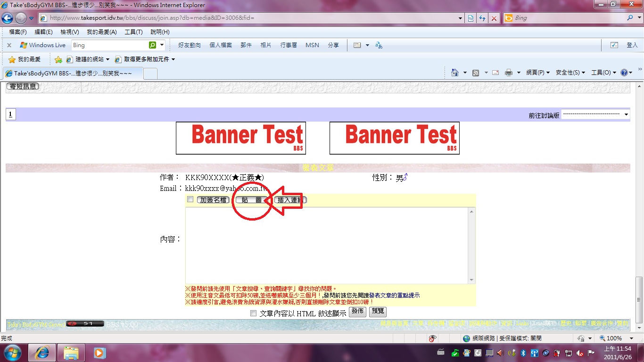Click the 廣告合作 footer link
Image resolution: width=644 pixels, height=362 pixels.
(x=602, y=324)
